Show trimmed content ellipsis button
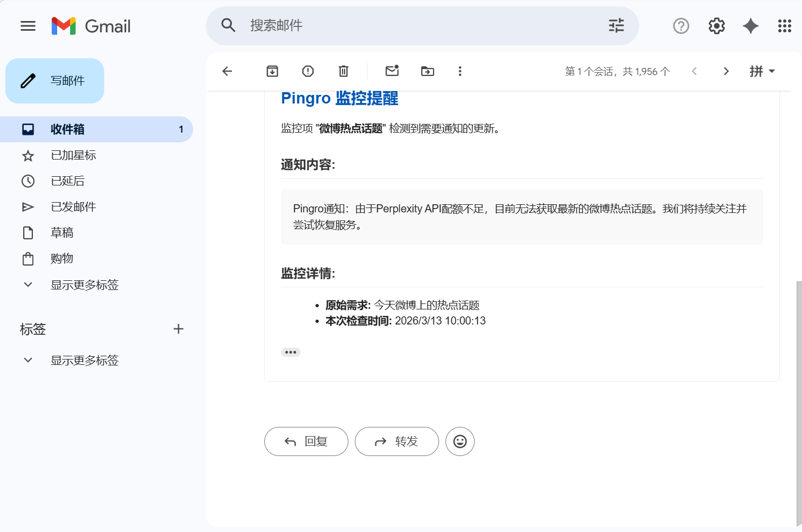The height and width of the screenshot is (532, 802). pyautogui.click(x=291, y=352)
